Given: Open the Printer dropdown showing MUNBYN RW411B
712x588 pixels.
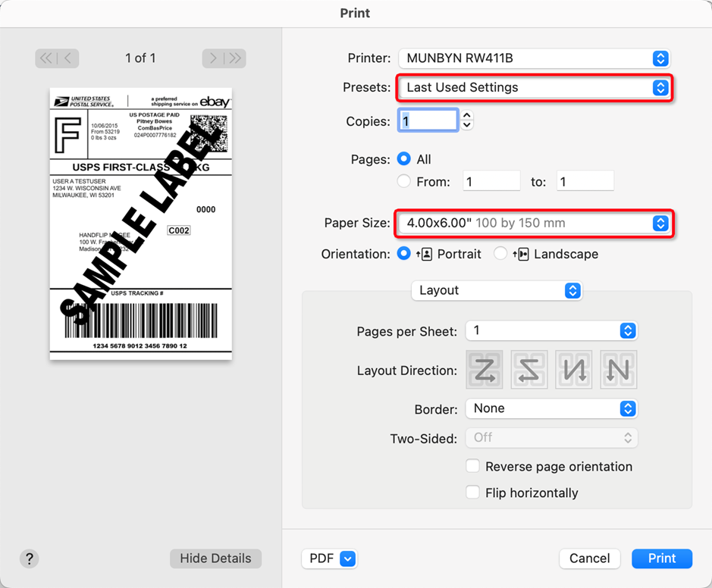Looking at the screenshot, I should tap(534, 58).
